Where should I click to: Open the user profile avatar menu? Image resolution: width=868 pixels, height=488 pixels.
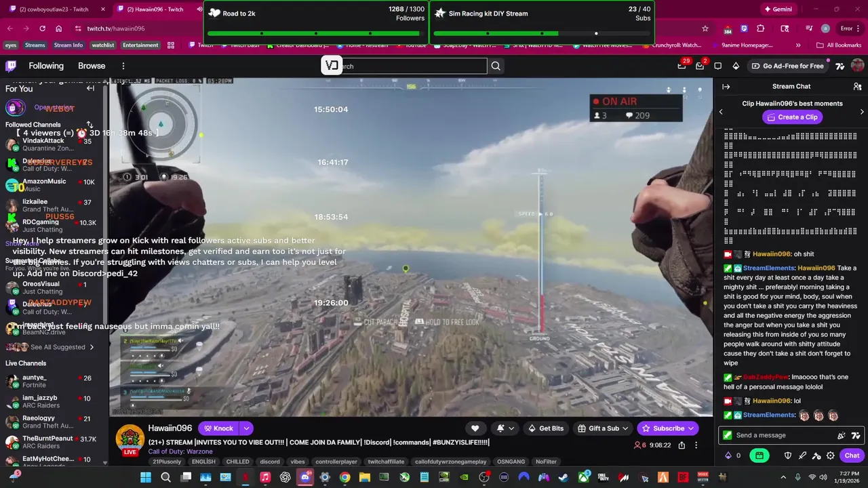click(x=857, y=66)
